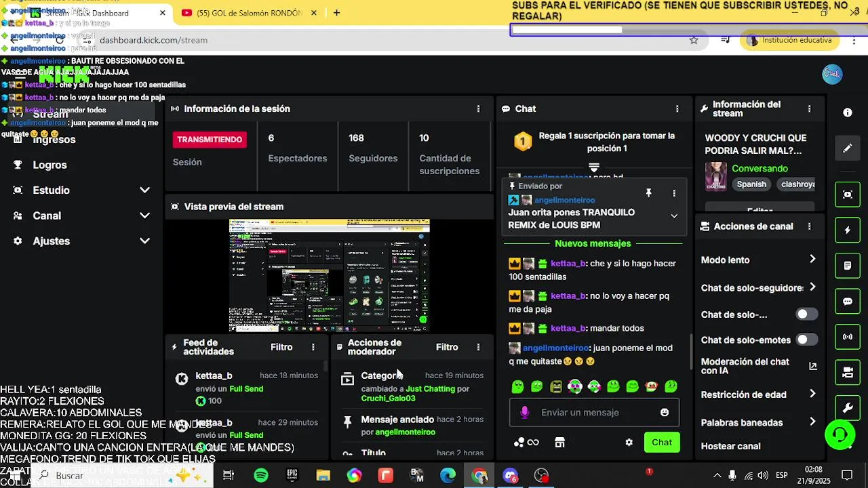
Task: Send message with green Chat button
Action: tap(662, 443)
